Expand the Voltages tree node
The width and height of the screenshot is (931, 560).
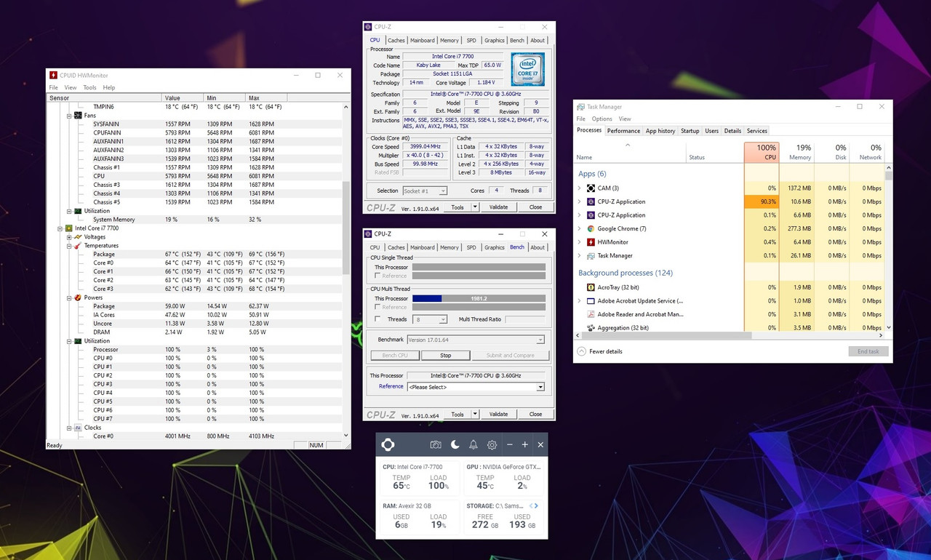[x=70, y=237]
